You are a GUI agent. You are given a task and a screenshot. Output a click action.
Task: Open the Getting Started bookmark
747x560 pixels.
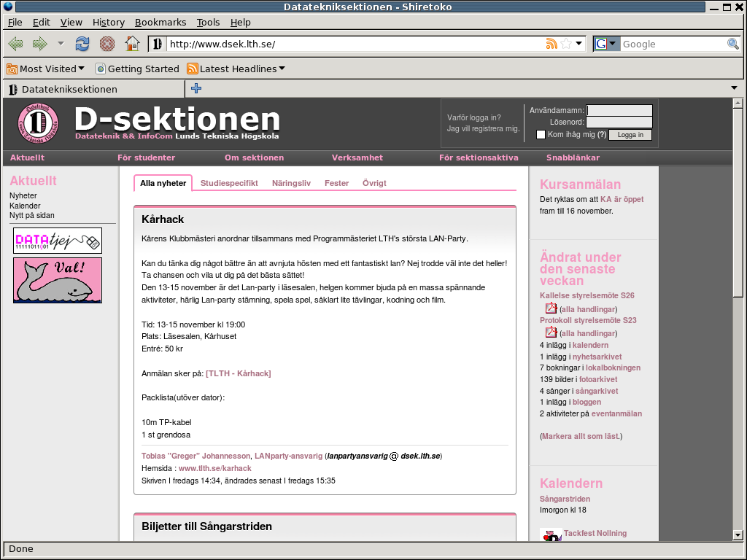[138, 69]
